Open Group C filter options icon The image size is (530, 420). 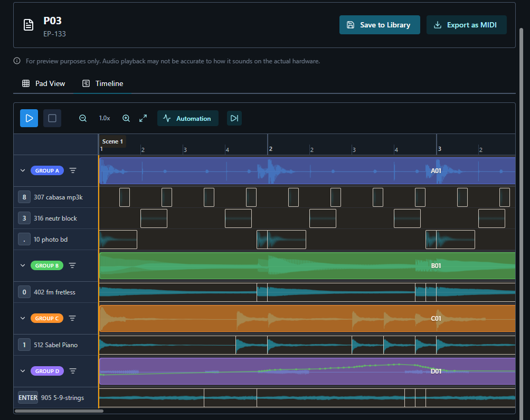pyautogui.click(x=73, y=318)
